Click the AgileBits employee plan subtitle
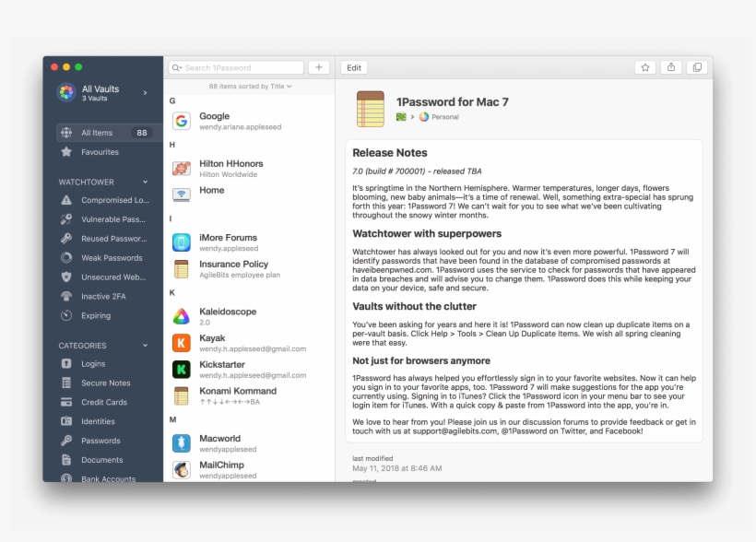The image size is (756, 542). (240, 275)
